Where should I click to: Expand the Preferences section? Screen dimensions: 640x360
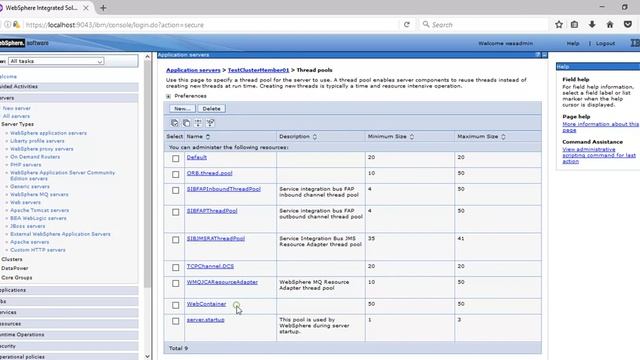[168, 96]
